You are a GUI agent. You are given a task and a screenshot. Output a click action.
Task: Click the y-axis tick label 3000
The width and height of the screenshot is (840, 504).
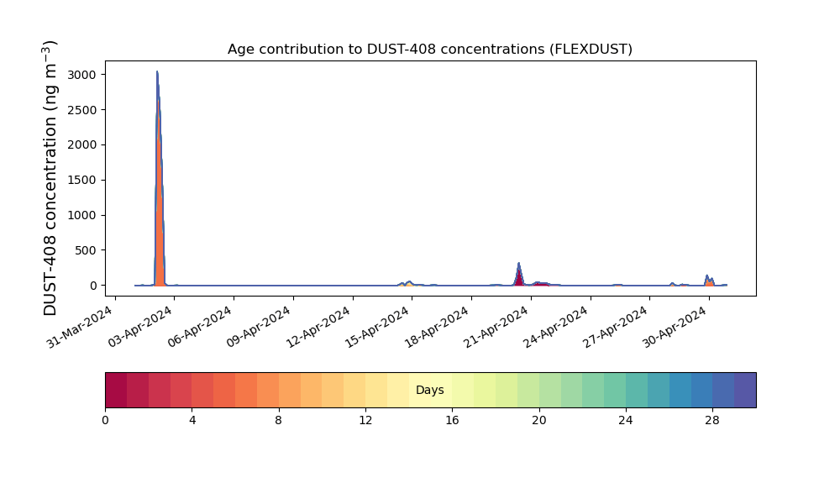(x=82, y=75)
